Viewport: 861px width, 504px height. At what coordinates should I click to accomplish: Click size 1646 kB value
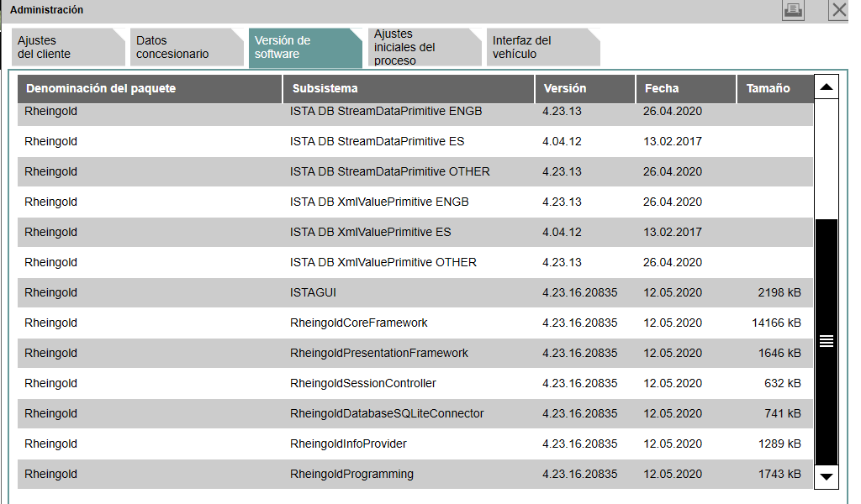tap(779, 353)
